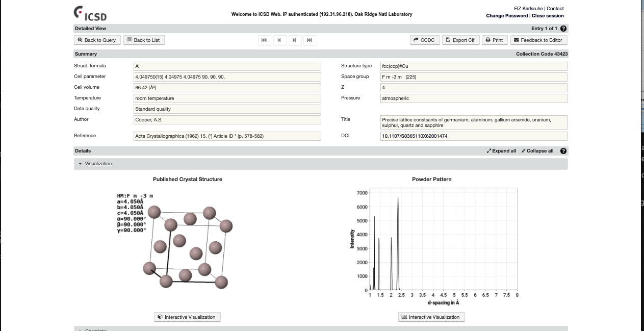Send Feedback to Editor
Viewport: 644px width, 331px height.
[537, 40]
